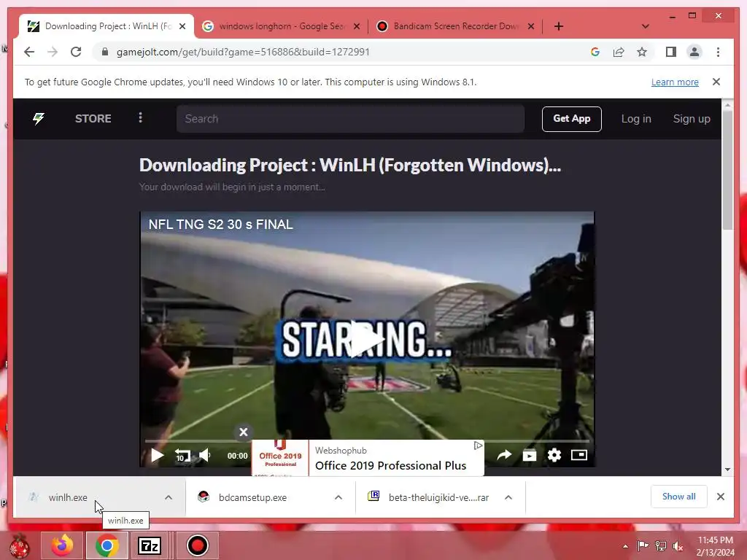Bookmark this page with the star
Viewport: 747px width, 560px height.
(x=642, y=52)
